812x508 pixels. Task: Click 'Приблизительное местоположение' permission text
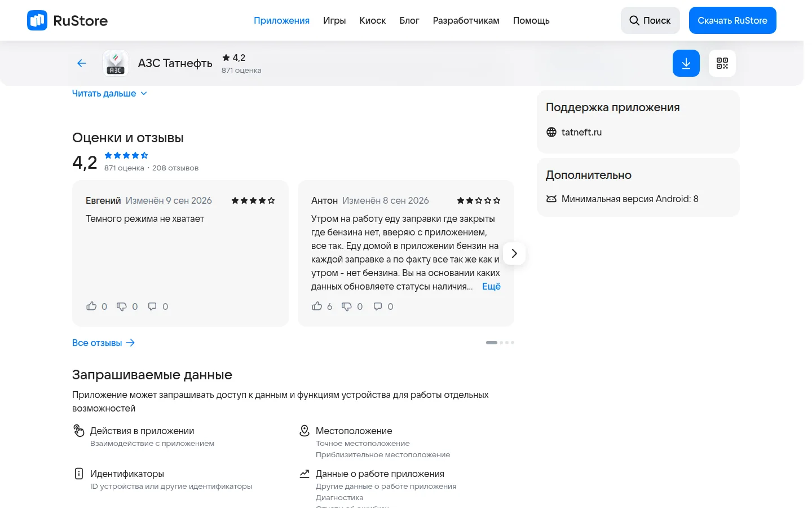(x=383, y=455)
